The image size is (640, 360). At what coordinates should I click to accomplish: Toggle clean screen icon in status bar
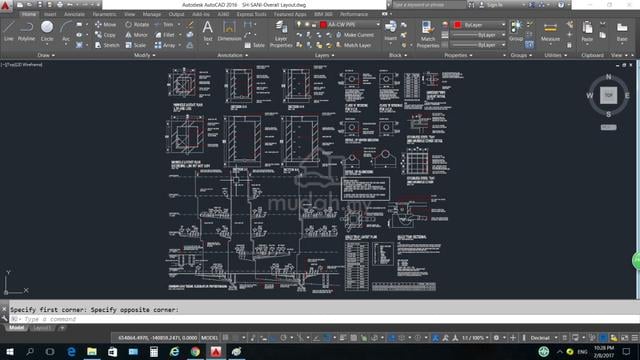tap(624, 338)
